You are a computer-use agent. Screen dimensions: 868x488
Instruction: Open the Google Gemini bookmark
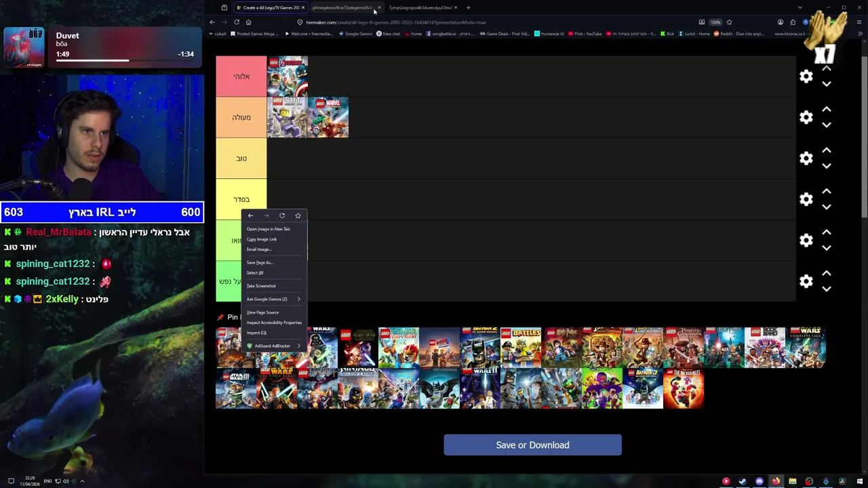click(356, 33)
